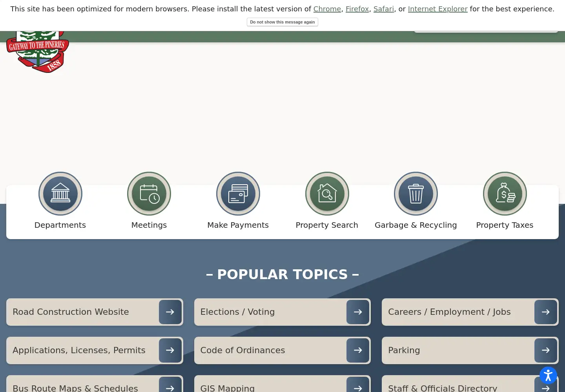Open the Careers / Employment / Jobs topic
Viewport: 565px width, 392px height.
coord(470,312)
